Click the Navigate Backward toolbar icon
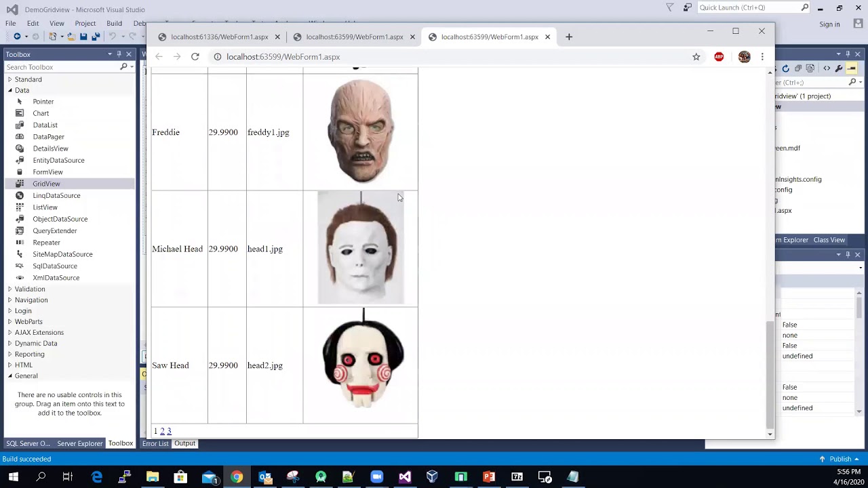 [x=17, y=37]
